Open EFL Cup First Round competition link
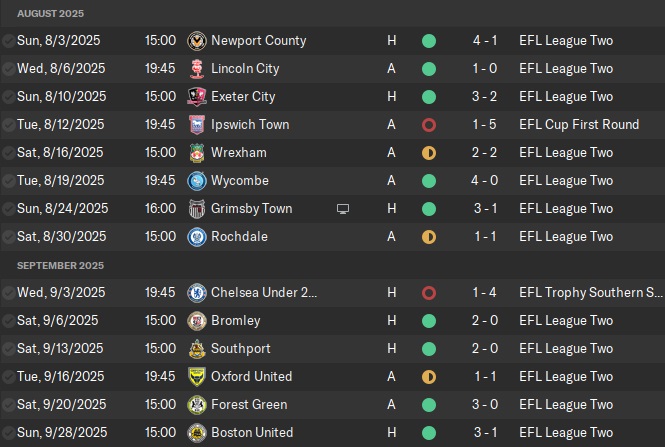This screenshot has height=447, width=665. tap(579, 125)
